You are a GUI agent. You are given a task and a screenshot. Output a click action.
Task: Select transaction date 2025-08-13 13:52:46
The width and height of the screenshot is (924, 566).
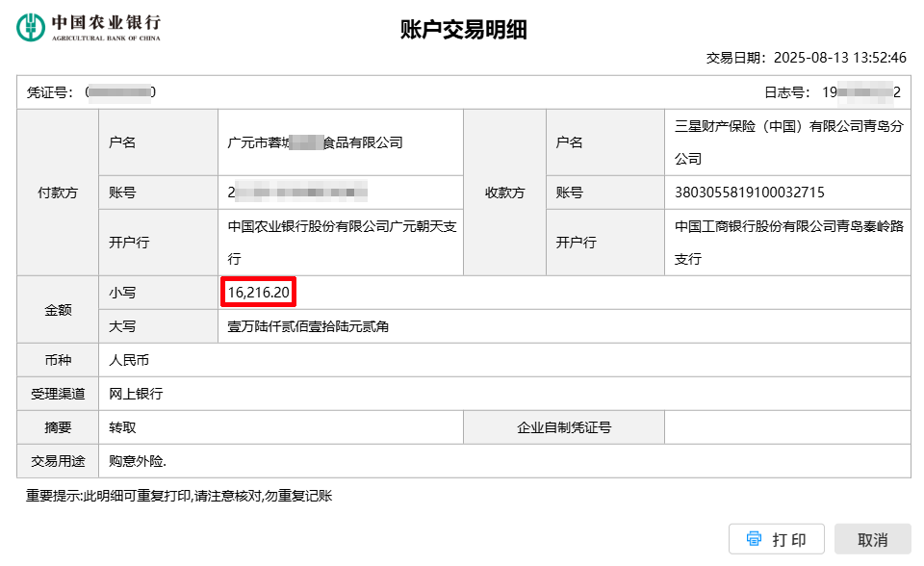(839, 57)
